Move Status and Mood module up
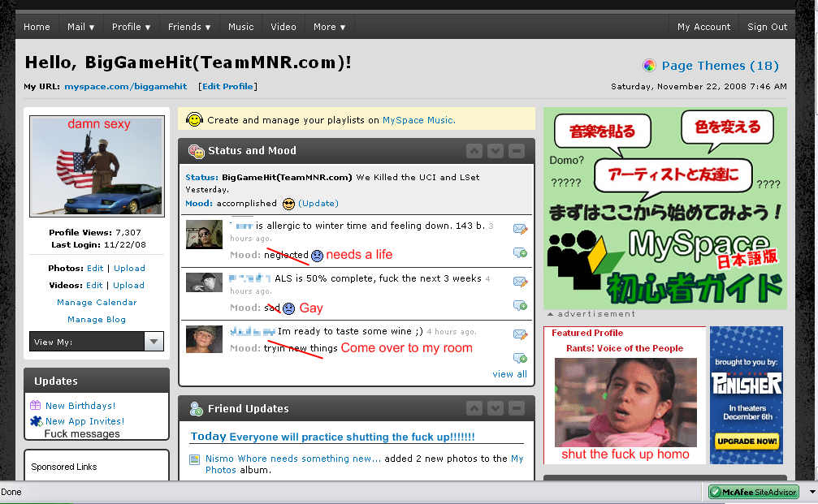The image size is (818, 504). click(474, 151)
